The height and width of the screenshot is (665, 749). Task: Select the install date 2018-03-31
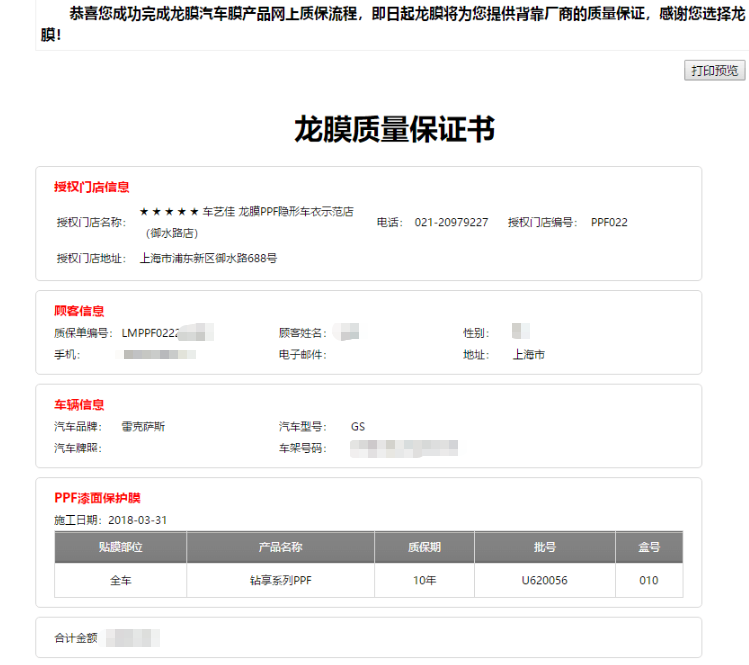[x=138, y=520]
